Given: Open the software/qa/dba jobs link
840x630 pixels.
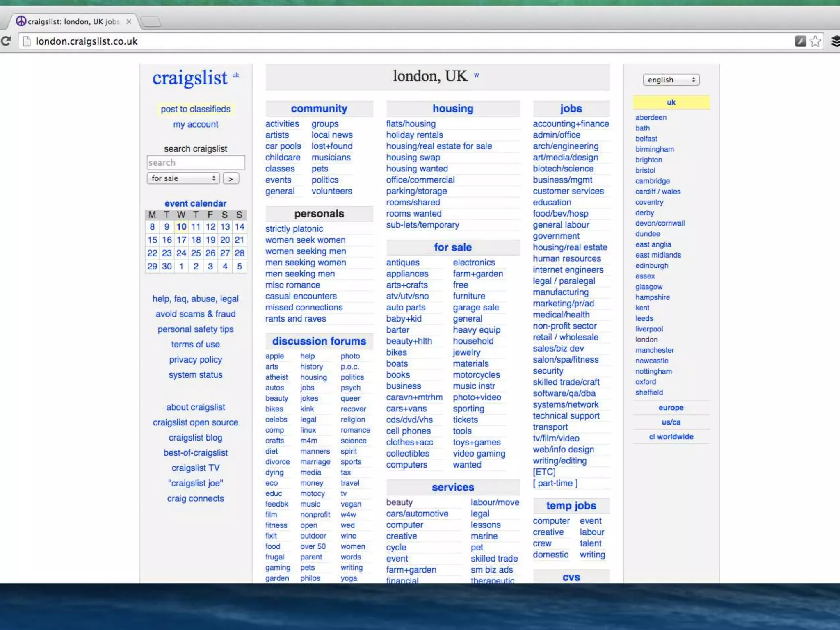Looking at the screenshot, I should click(564, 393).
